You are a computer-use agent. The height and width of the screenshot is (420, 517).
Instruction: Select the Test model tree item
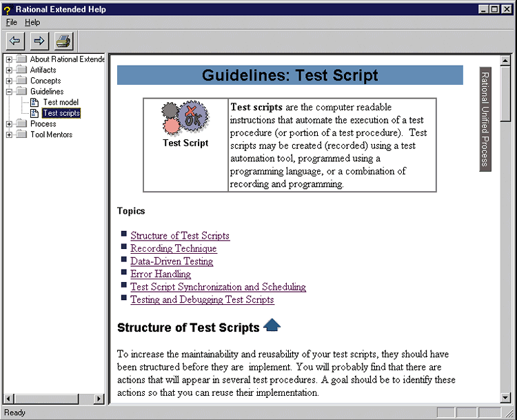click(61, 102)
